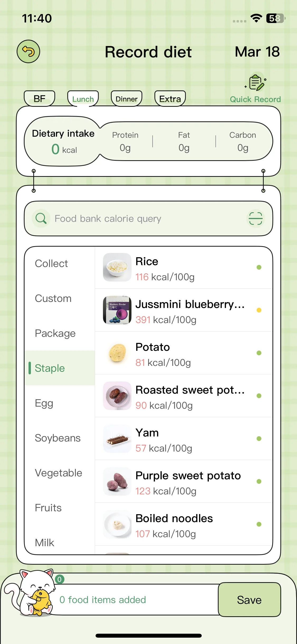Viewport: 297px width, 644px height.
Task: Save the recorded food items
Action: click(249, 600)
